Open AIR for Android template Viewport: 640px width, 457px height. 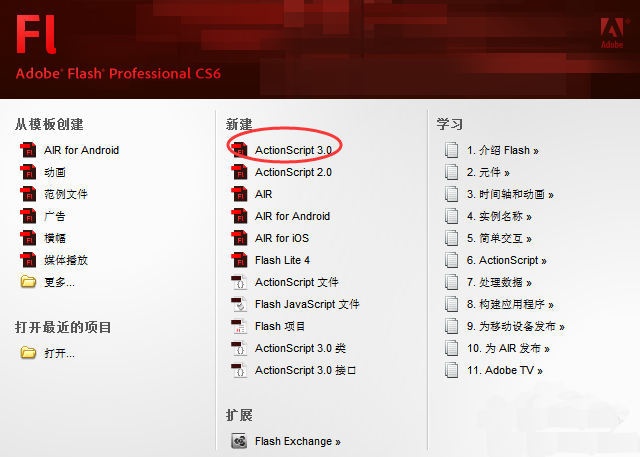[x=82, y=150]
